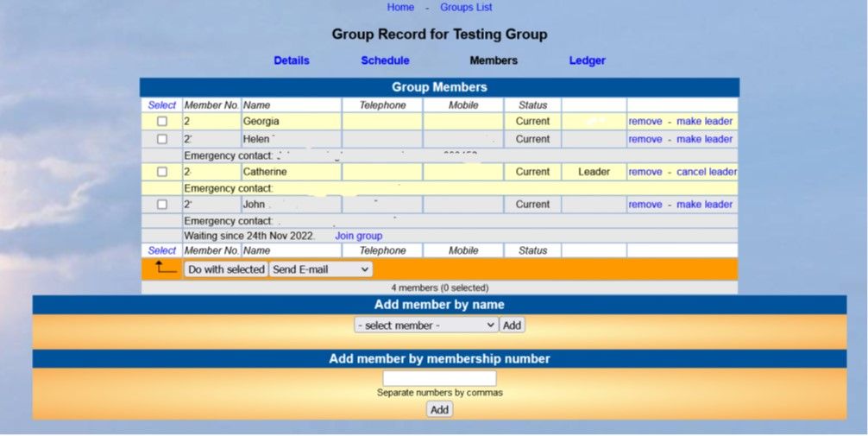Check the box next to Catherine
Viewport: 868px width, 436px height.
pos(162,172)
